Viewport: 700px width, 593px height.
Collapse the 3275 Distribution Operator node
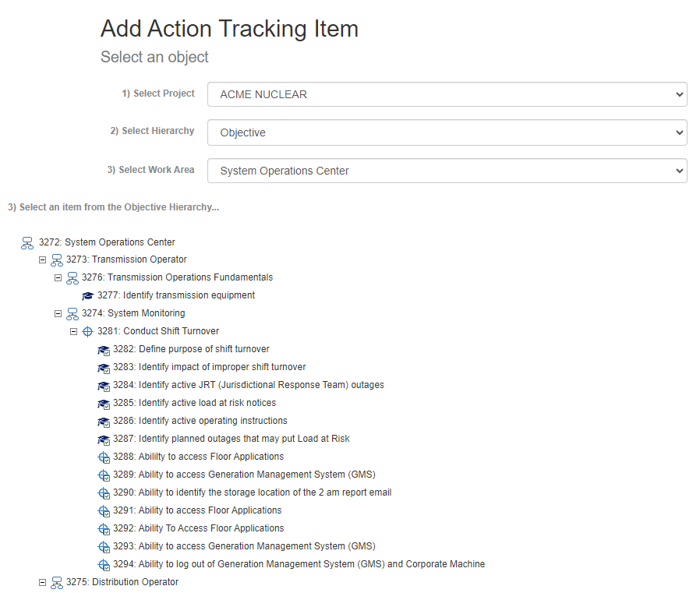(43, 583)
